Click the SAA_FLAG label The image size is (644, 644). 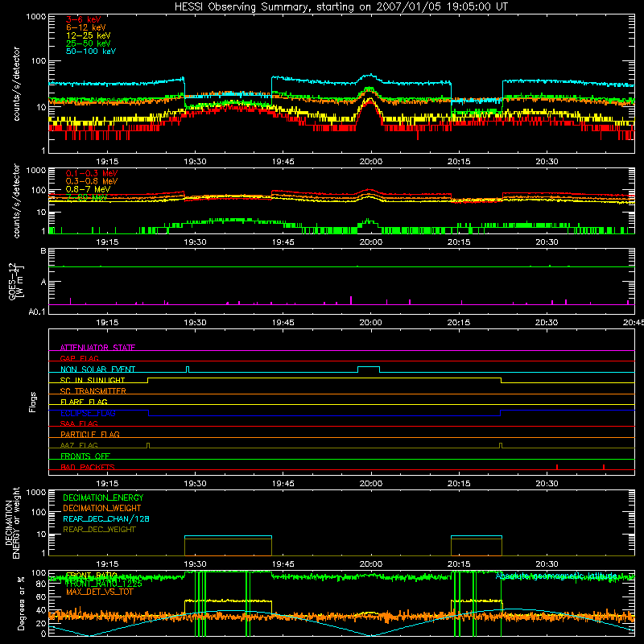pyautogui.click(x=79, y=423)
